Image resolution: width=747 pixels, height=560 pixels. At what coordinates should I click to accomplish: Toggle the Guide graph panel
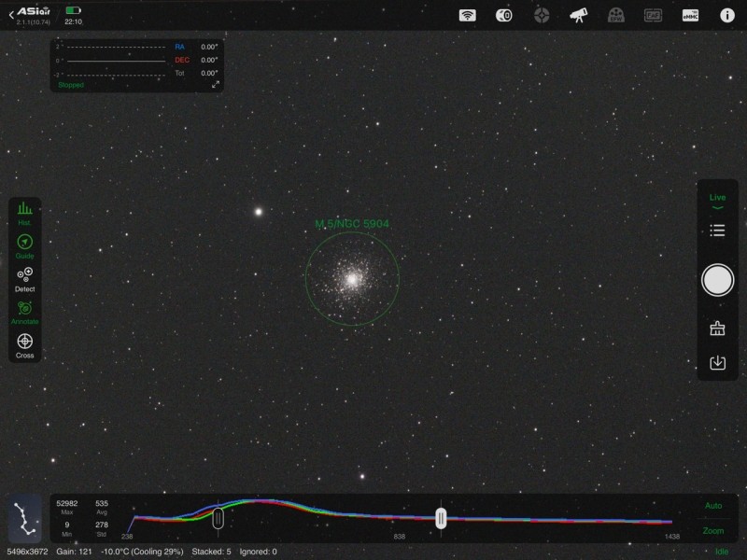pos(25,245)
